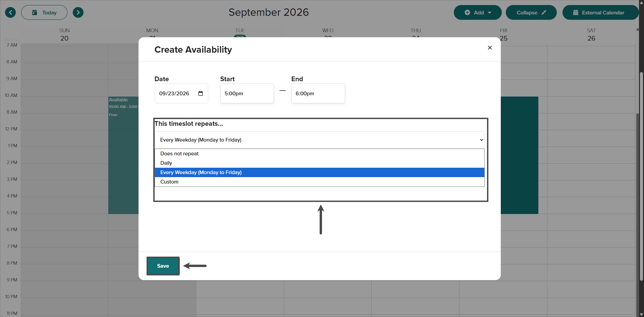Image resolution: width=644 pixels, height=317 pixels.
Task: Click the Collapse arrows icon
Action: pyautogui.click(x=544, y=12)
